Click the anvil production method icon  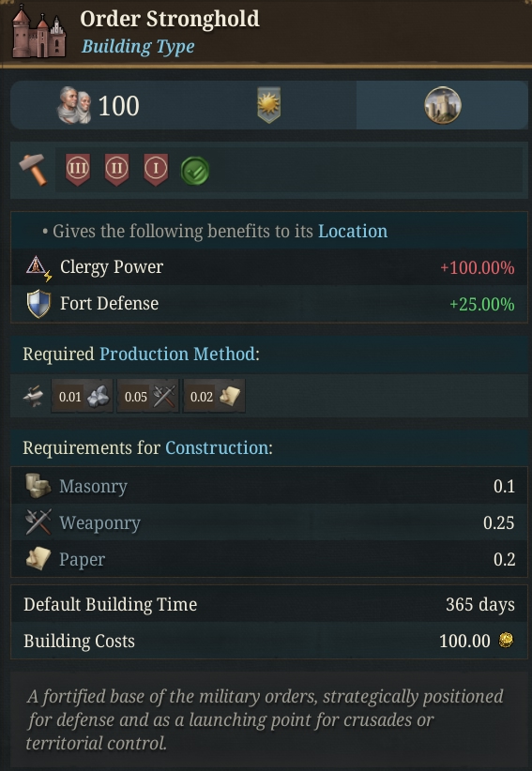point(34,396)
